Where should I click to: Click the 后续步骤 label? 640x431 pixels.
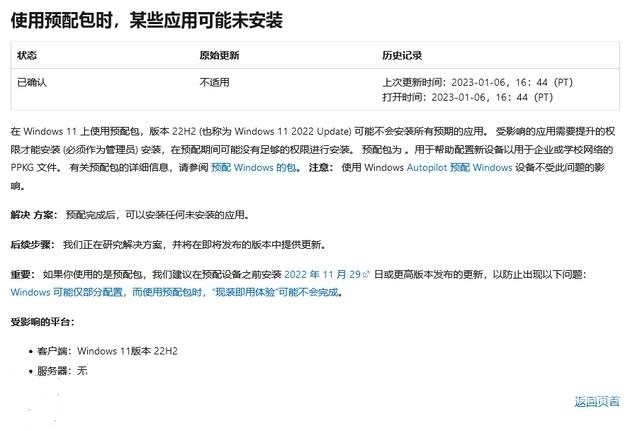click(33, 244)
